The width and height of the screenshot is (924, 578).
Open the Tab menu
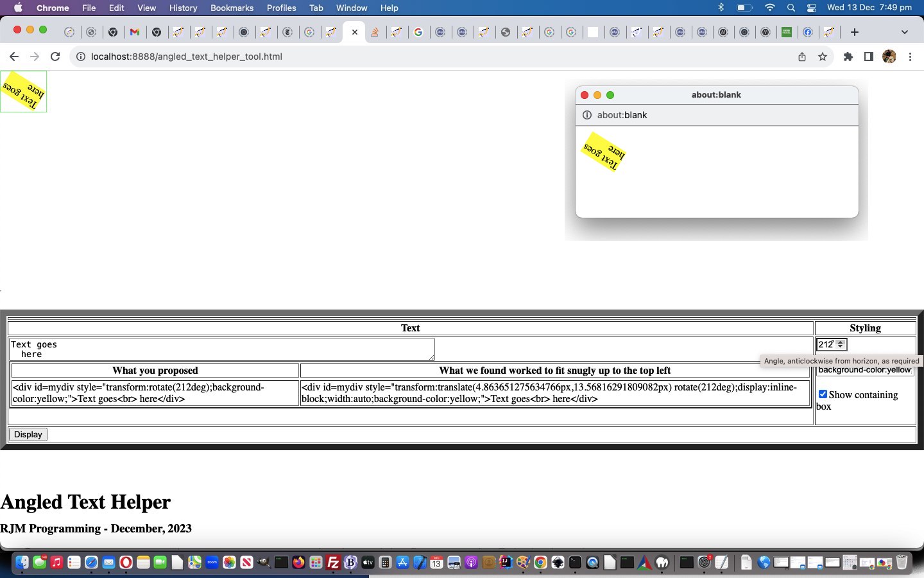click(316, 8)
